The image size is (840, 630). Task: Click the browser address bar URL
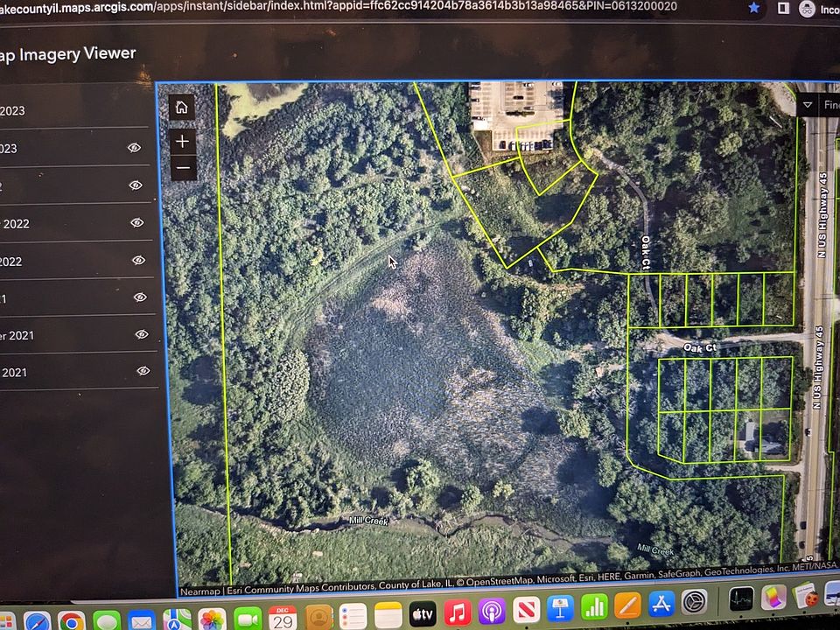339,8
